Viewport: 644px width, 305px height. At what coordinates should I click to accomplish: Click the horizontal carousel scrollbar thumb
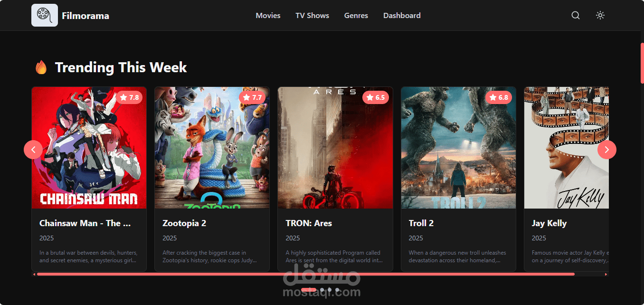pyautogui.click(x=306, y=274)
